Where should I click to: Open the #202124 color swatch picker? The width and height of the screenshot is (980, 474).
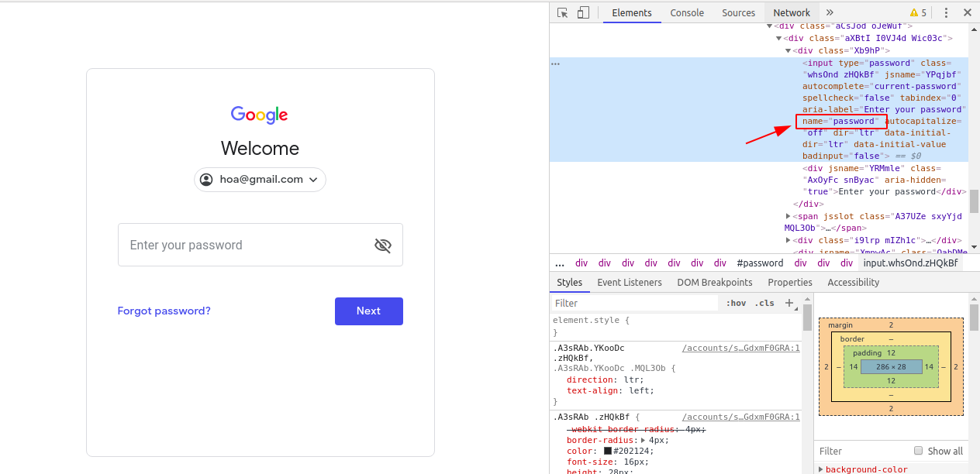pos(609,452)
